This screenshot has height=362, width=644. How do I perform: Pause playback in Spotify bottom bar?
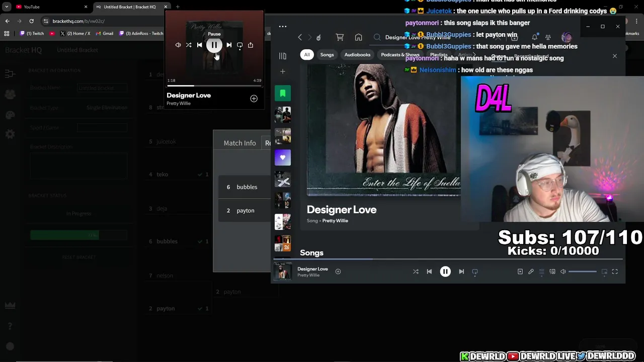[x=445, y=271]
